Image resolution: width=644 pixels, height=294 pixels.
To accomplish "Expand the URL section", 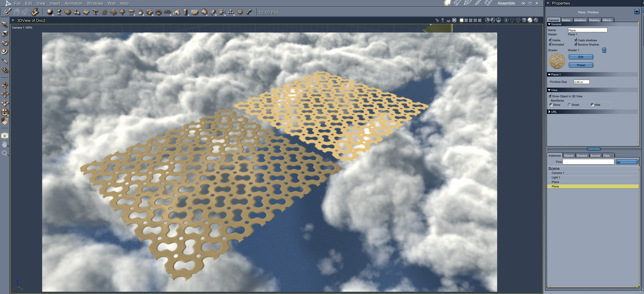I will click(x=549, y=112).
